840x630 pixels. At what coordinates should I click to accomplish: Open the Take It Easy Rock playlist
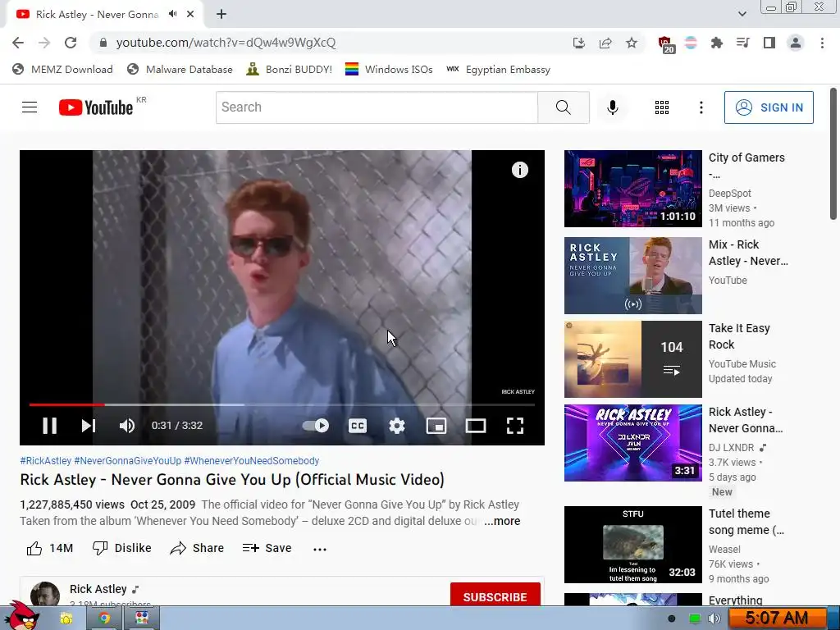(632, 359)
